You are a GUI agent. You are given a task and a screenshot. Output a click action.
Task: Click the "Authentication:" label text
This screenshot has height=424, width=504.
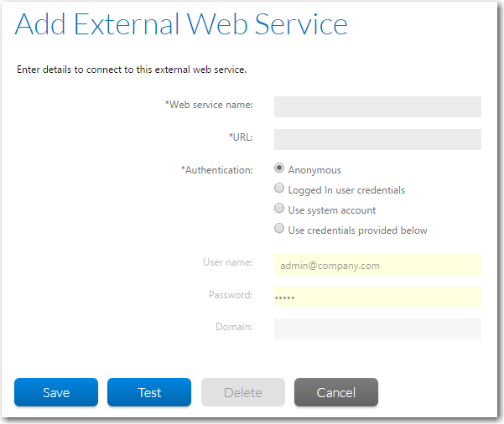coord(217,170)
